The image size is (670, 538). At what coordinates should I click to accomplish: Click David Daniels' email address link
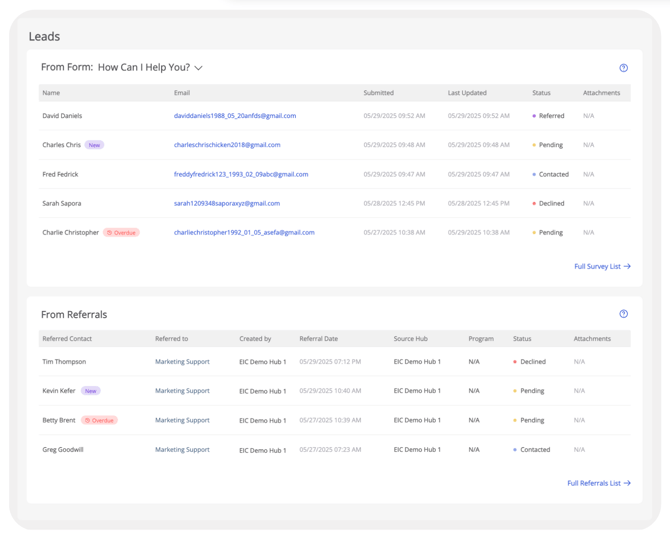pyautogui.click(x=235, y=116)
